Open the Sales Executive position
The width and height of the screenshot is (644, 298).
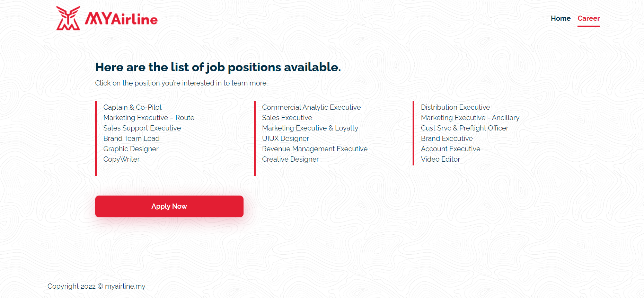click(287, 118)
